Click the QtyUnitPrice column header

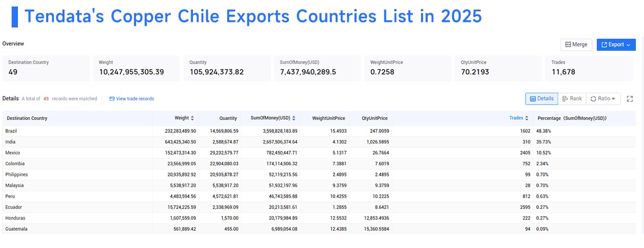coord(375,118)
